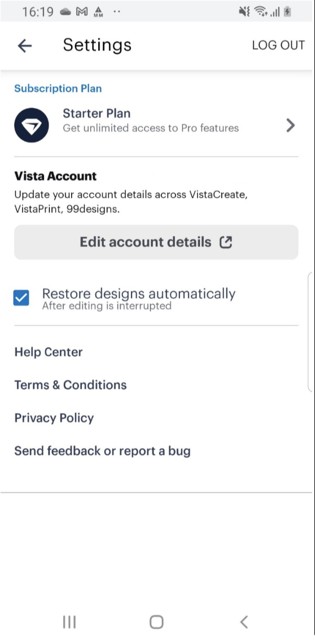The height and width of the screenshot is (644, 315).
Task: Open Help Center
Action: coord(49,352)
